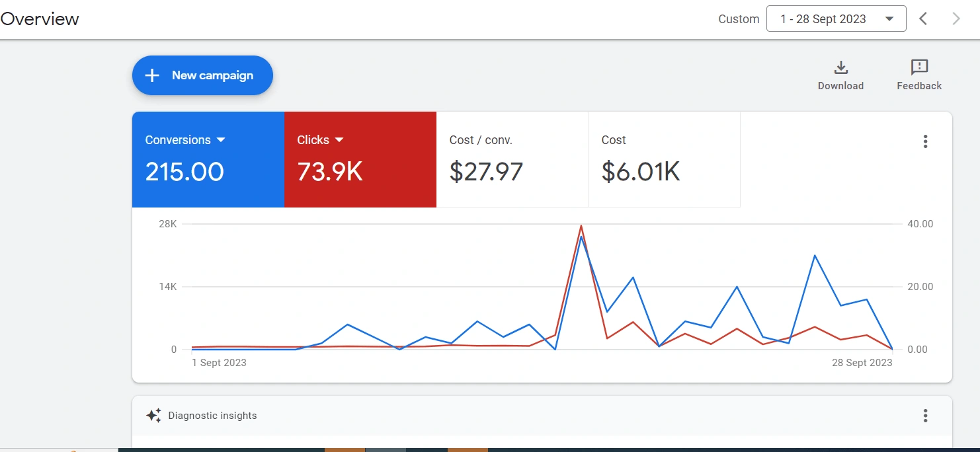The height and width of the screenshot is (452, 980).
Task: Open the metrics chart three-dot menu
Action: tap(925, 141)
